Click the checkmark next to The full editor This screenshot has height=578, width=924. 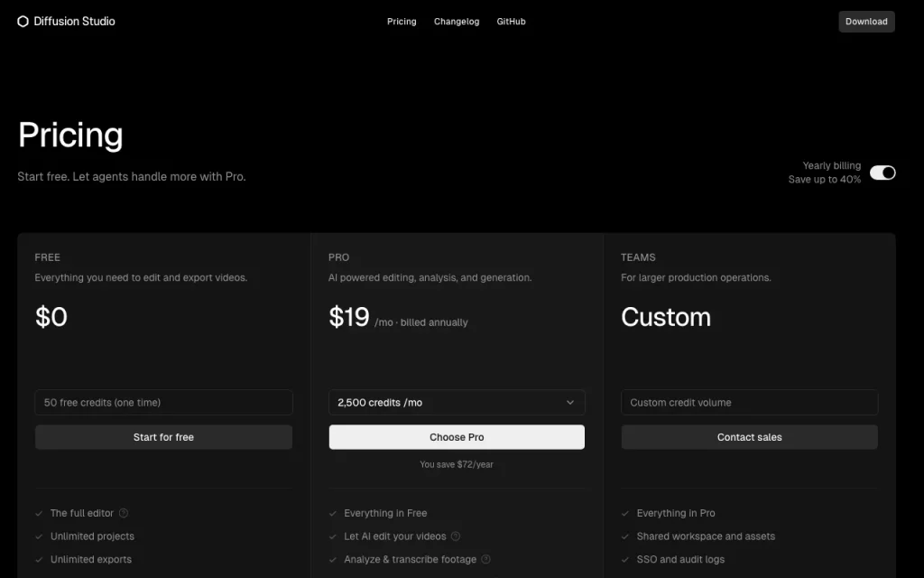[x=39, y=513]
